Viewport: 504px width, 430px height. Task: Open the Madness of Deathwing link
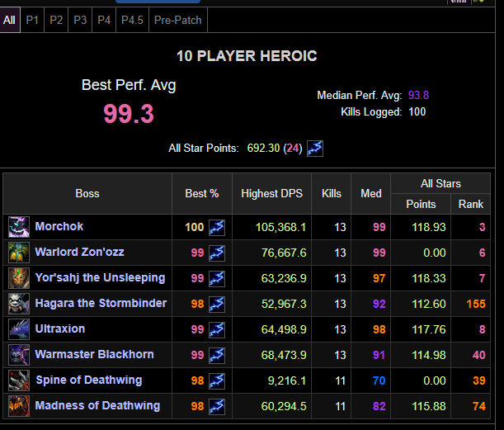(x=97, y=405)
